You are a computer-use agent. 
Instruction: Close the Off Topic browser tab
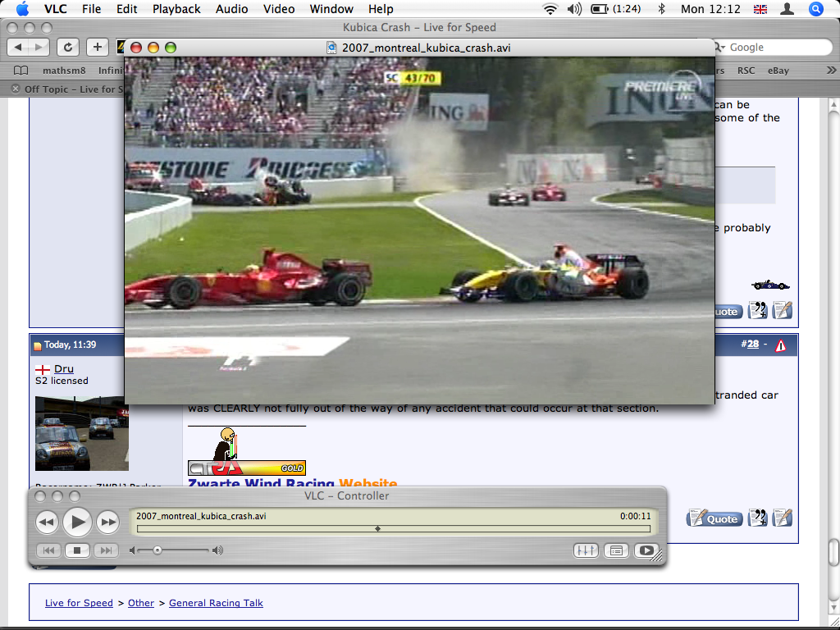16,89
